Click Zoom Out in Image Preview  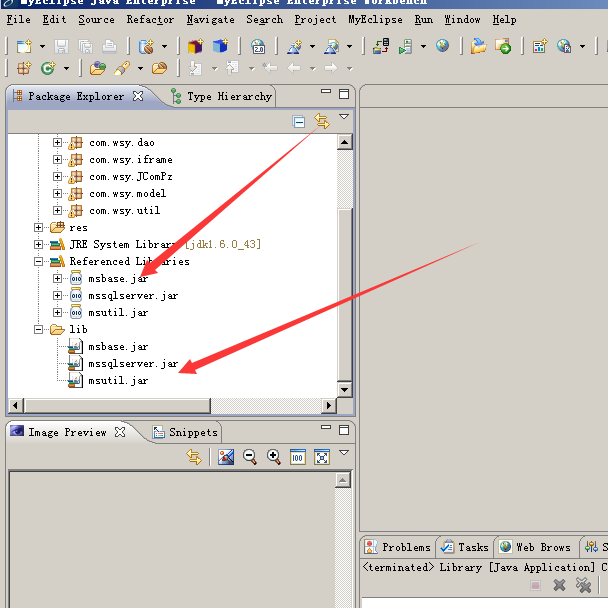(250, 457)
